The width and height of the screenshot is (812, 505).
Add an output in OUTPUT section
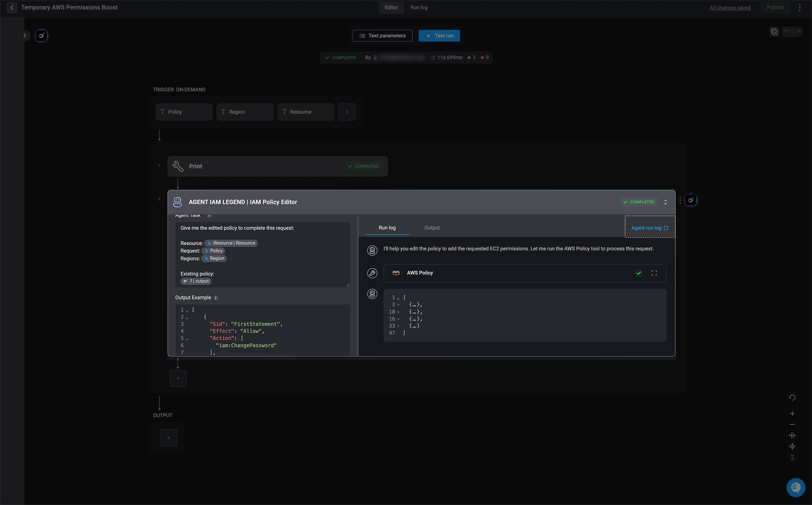[168, 438]
